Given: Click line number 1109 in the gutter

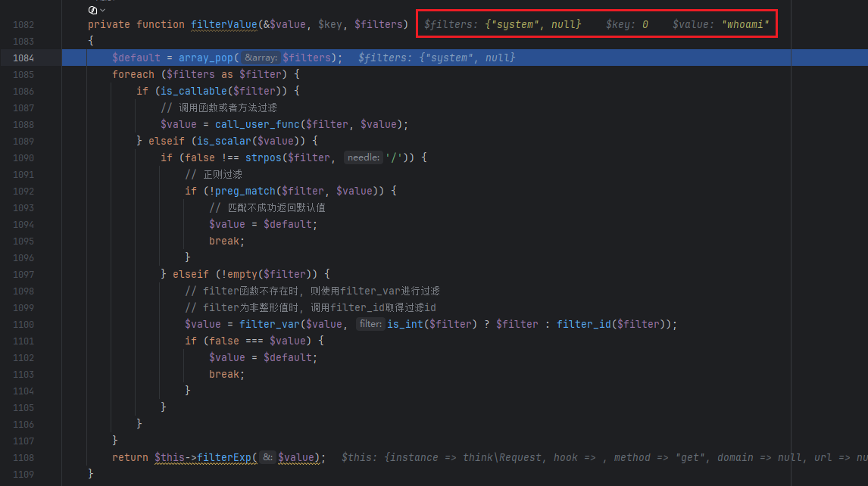Looking at the screenshot, I should [x=23, y=475].
